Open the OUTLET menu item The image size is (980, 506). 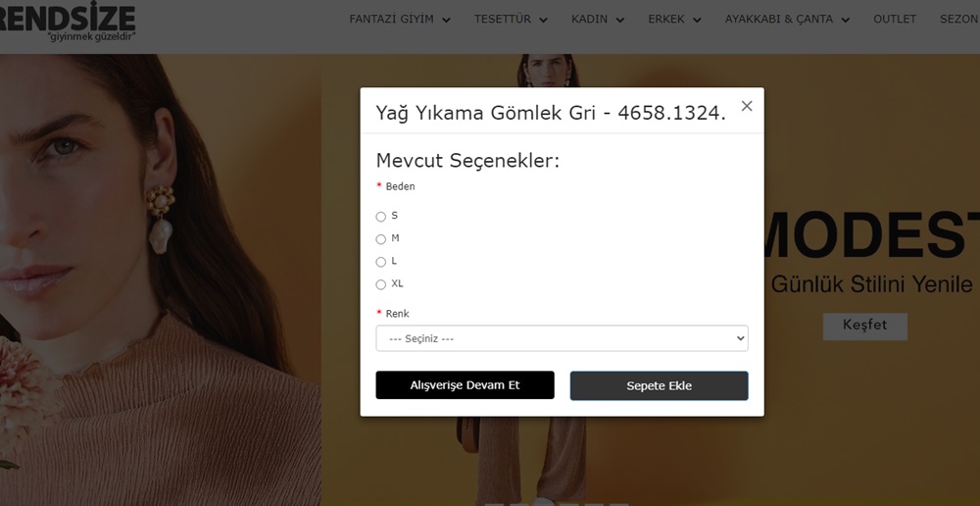(895, 20)
